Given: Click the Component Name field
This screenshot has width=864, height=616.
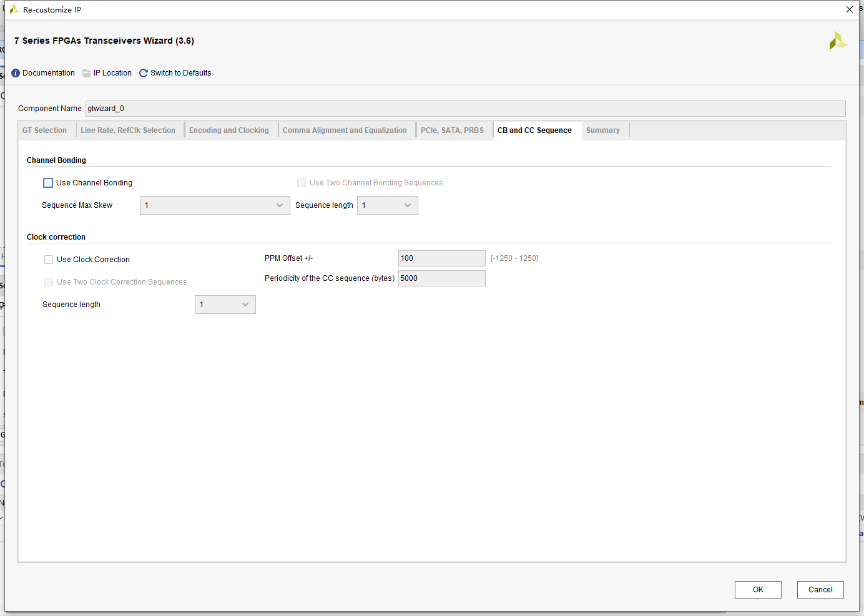Looking at the screenshot, I should [x=466, y=109].
